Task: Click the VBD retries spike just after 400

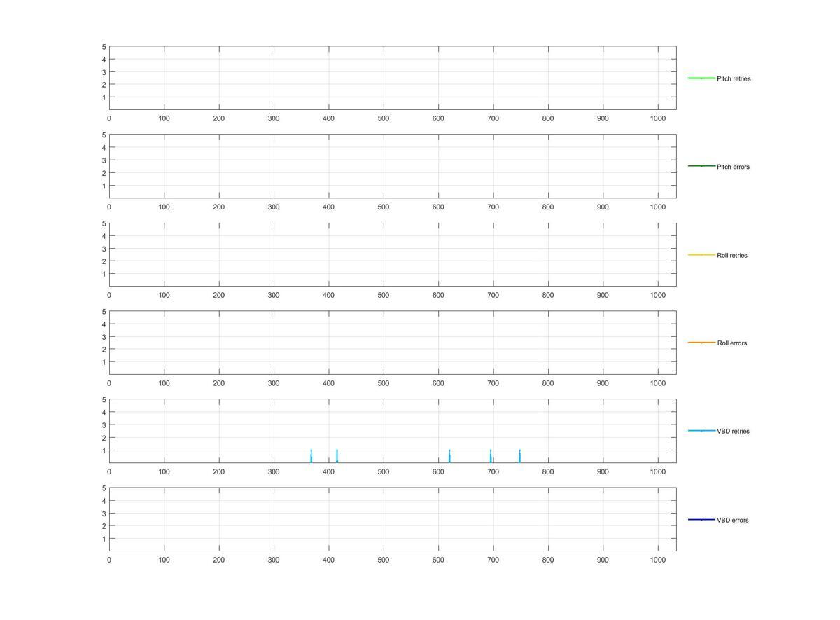Action: [x=337, y=456]
